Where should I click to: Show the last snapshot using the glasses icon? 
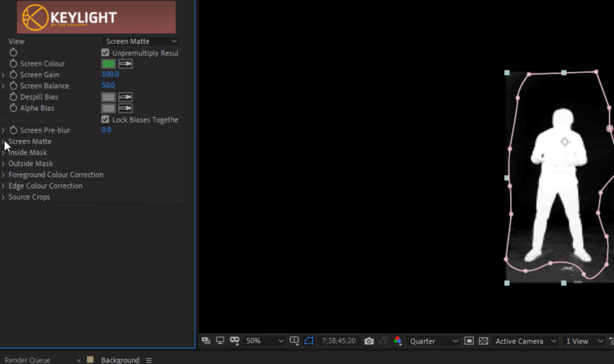[384, 341]
